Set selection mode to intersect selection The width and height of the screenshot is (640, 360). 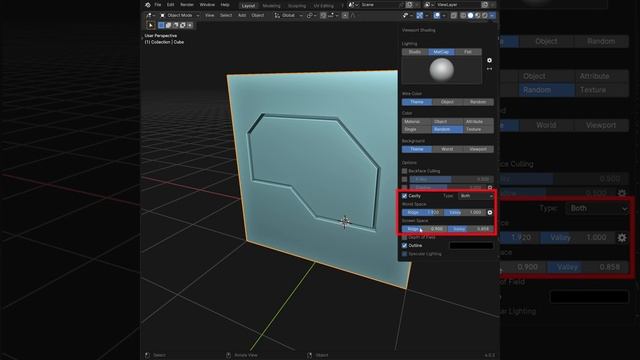pos(190,25)
